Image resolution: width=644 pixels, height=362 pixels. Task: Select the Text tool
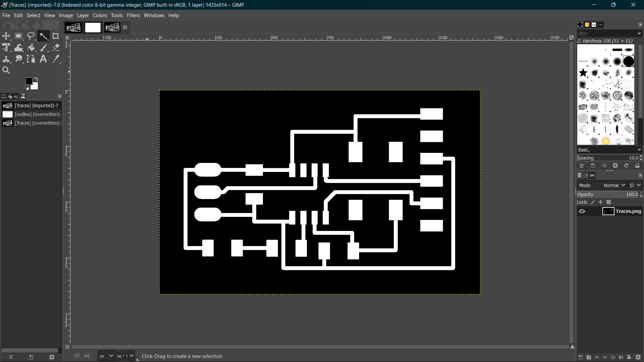tap(43, 59)
